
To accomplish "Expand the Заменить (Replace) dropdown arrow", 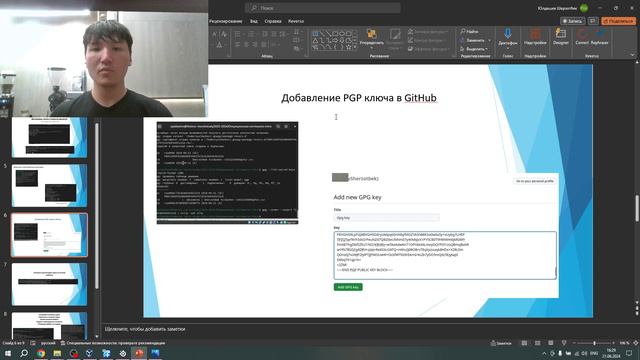I will (489, 40).
